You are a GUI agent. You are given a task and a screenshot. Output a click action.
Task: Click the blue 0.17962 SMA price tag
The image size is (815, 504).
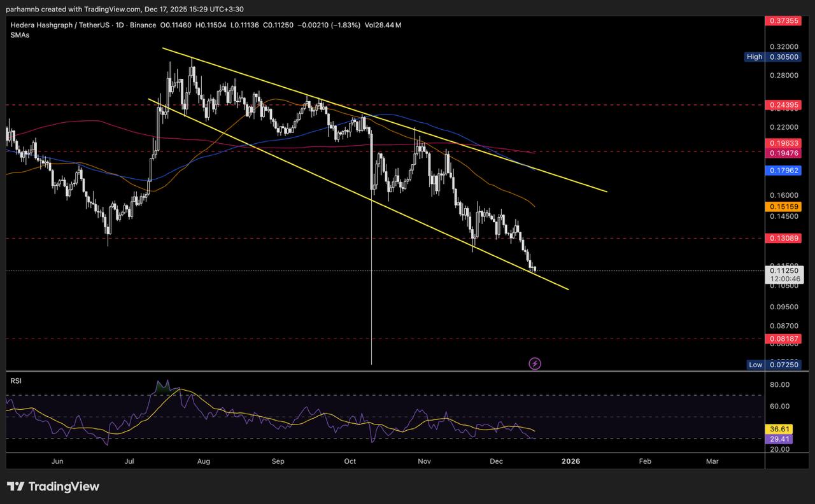(x=783, y=171)
